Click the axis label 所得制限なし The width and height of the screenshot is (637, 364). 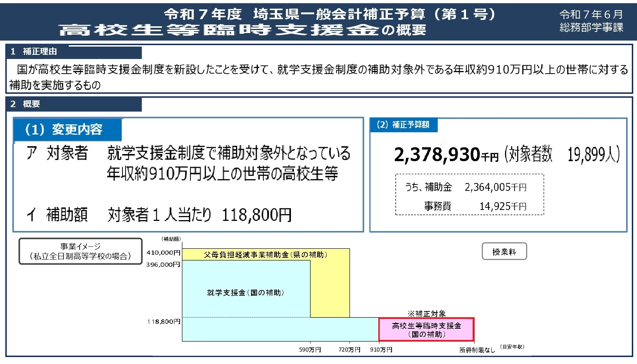[x=477, y=350]
